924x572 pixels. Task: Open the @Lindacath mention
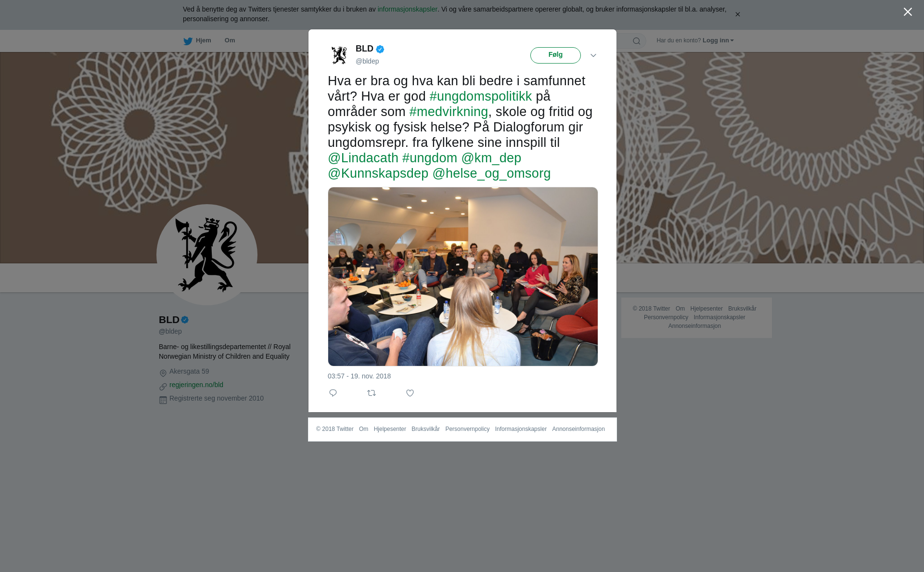pyautogui.click(x=363, y=158)
